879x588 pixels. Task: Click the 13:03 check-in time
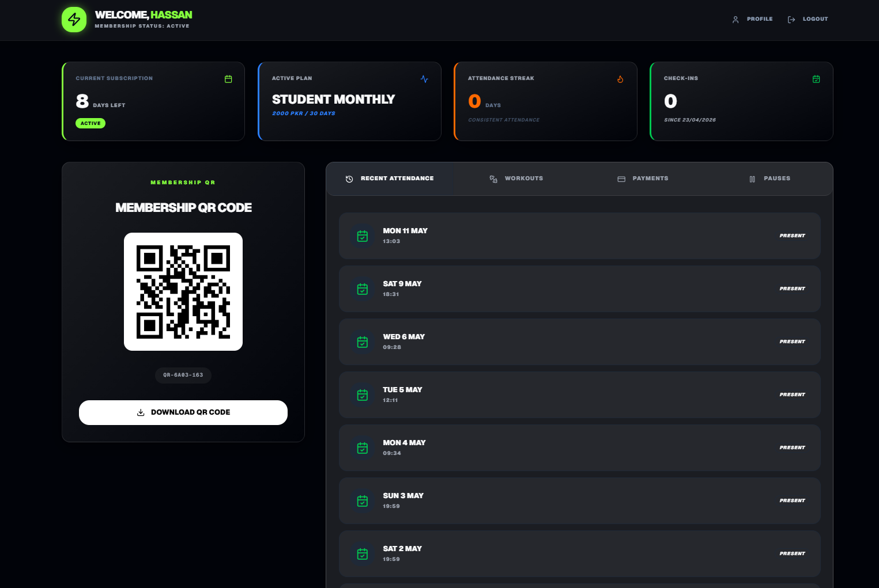[391, 241]
